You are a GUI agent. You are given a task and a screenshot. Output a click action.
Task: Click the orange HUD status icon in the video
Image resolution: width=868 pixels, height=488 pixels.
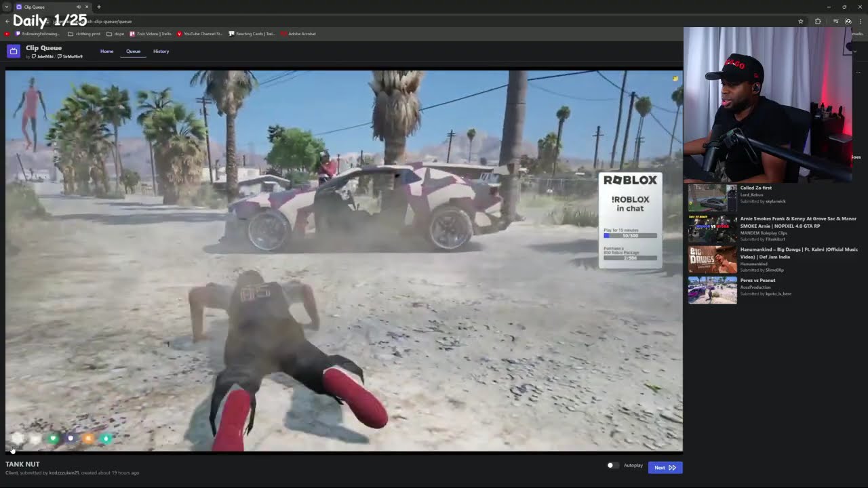pos(88,439)
